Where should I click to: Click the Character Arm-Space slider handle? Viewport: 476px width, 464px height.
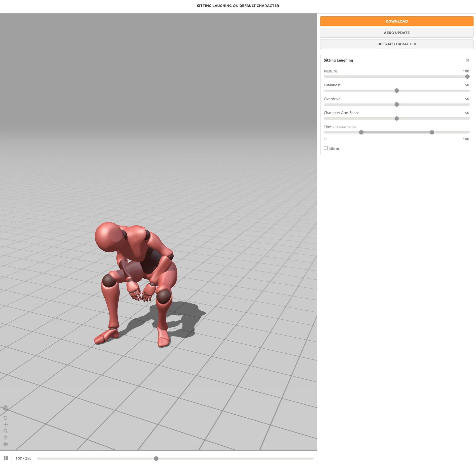(x=397, y=119)
